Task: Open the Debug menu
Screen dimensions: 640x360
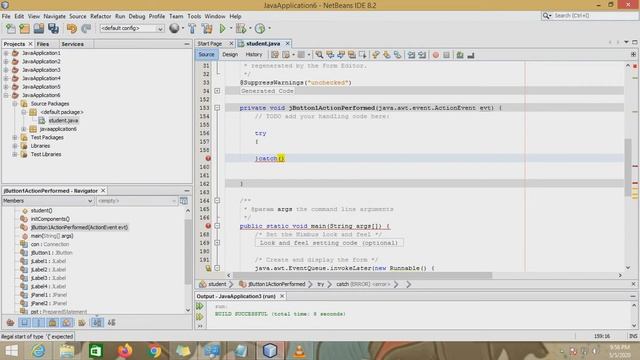Action: point(137,16)
